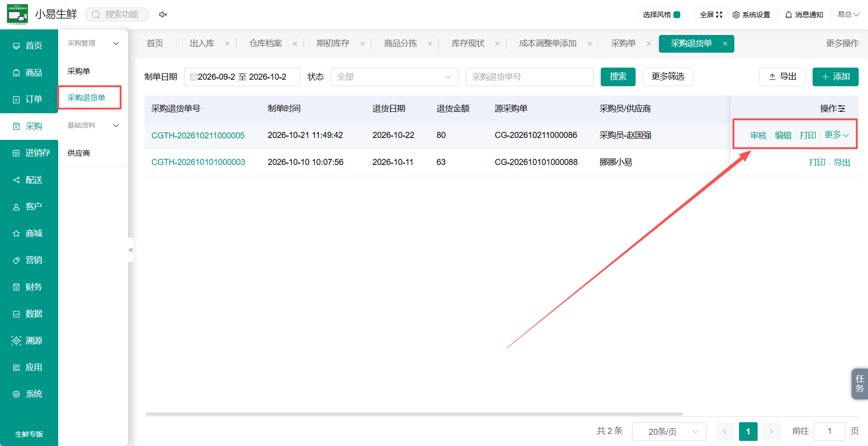Open the 20条/页 page size dropdown
The height and width of the screenshot is (446, 868).
pyautogui.click(x=669, y=432)
